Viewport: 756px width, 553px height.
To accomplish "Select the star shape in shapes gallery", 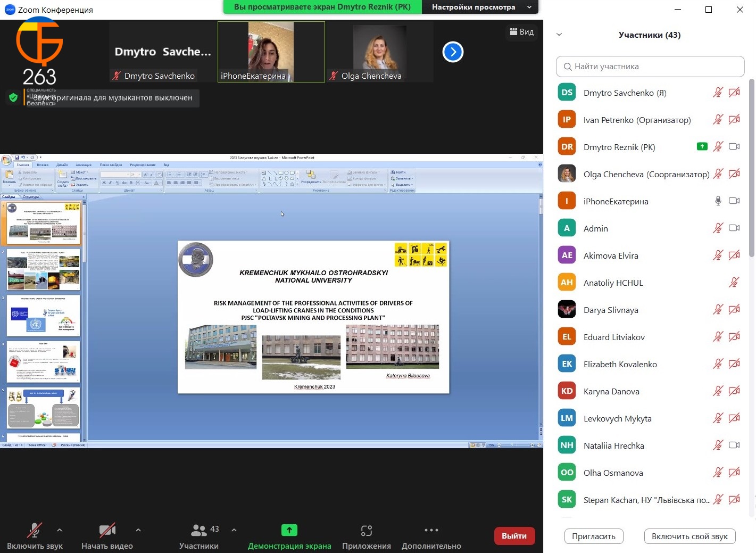I will coord(292,184).
